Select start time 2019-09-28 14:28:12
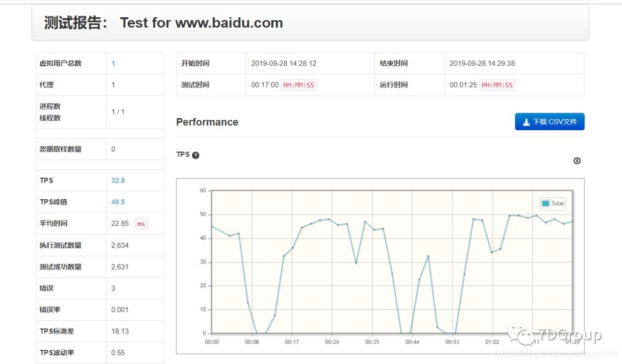Screen dimensions: 622x364 (283, 63)
